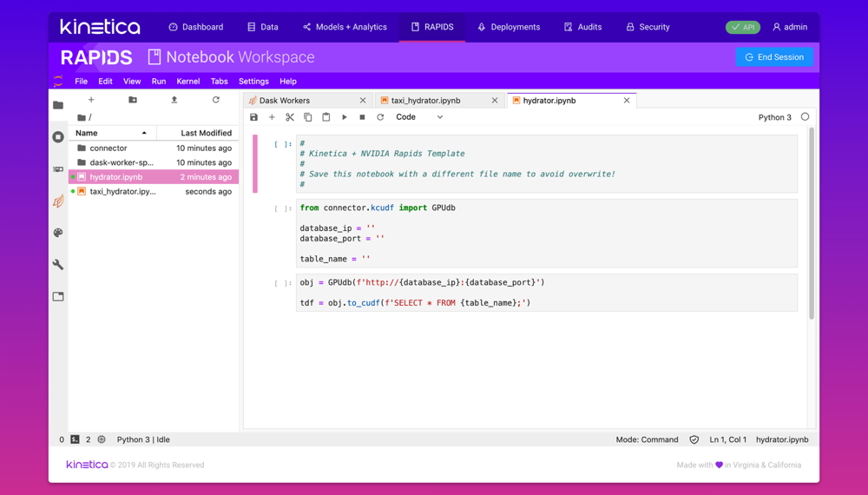Click the Kinetica logo in header
Viewport: 868px width, 495px height.
tap(100, 27)
